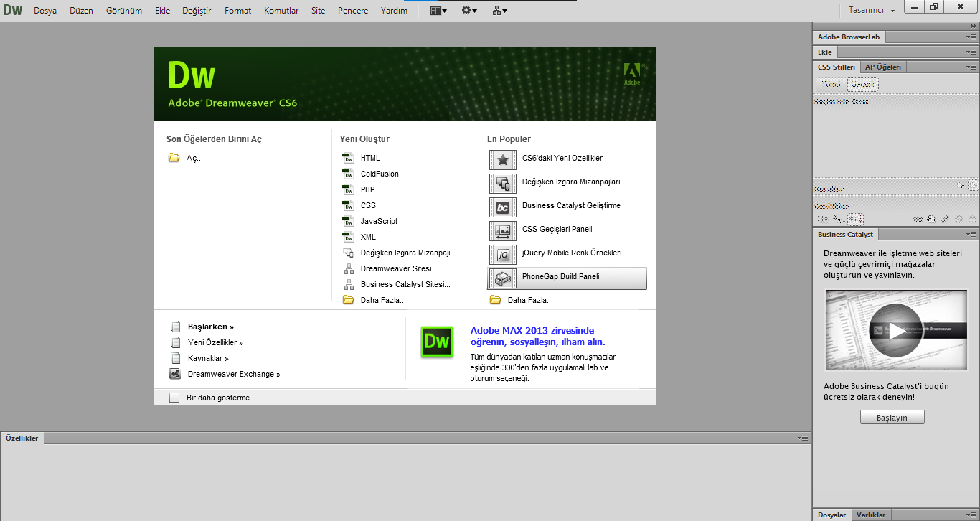Image resolution: width=980 pixels, height=521 pixels.
Task: Open the Yeni Özellikler » link
Action: (x=215, y=342)
